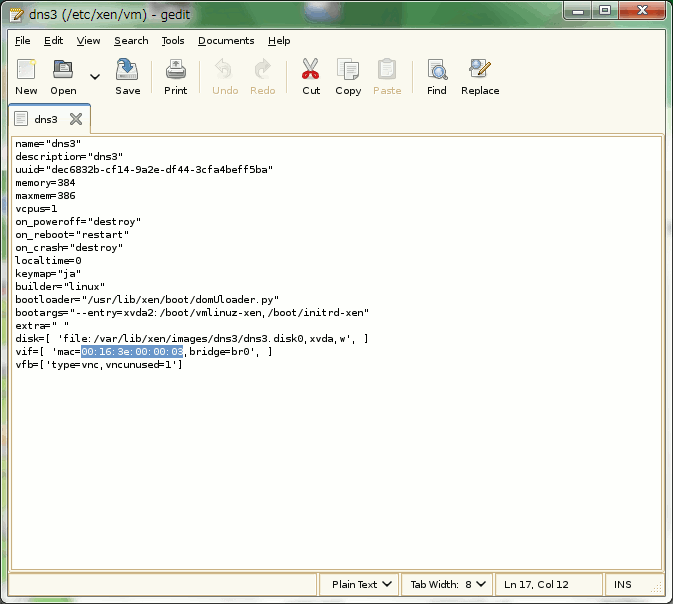673x604 pixels.
Task: Click the on_crash="destroy" line
Action: tap(69, 248)
